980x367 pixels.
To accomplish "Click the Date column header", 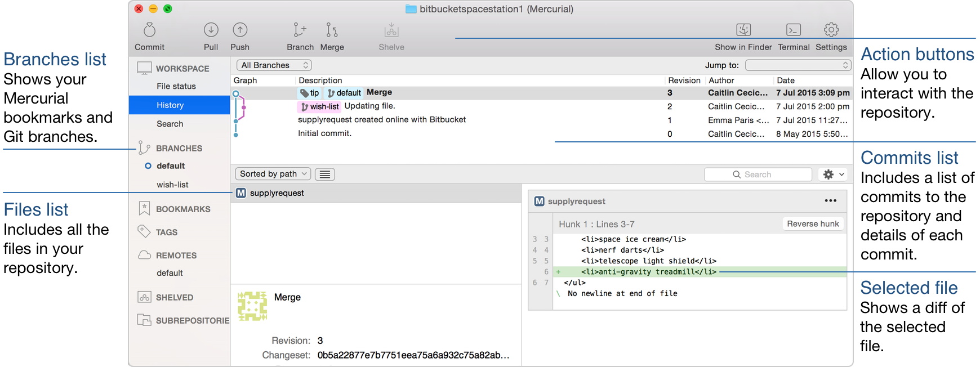I will coord(786,80).
